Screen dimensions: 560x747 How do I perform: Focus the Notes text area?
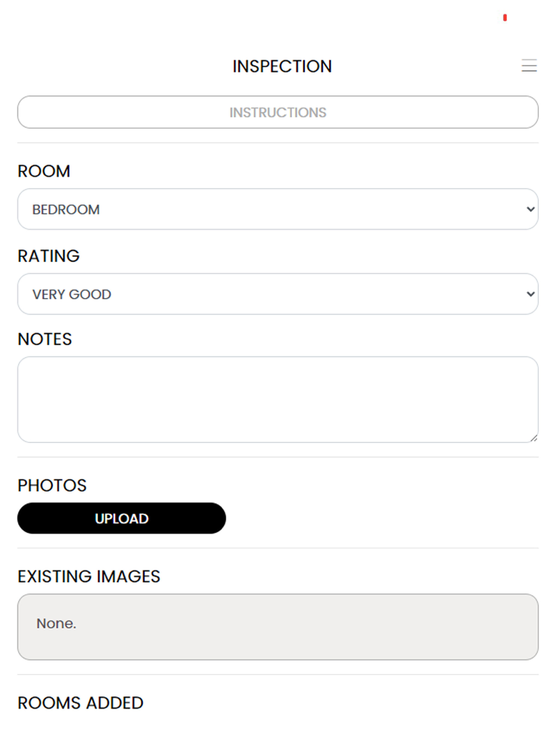coord(278,399)
